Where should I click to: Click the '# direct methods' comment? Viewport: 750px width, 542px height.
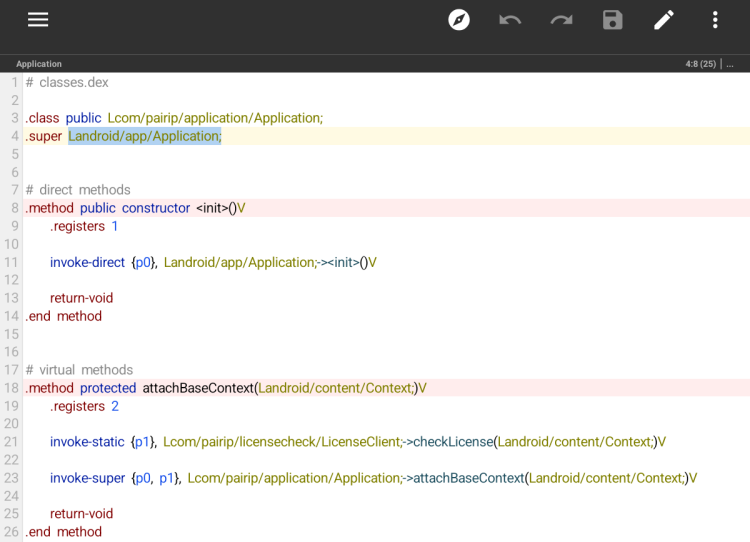tap(78, 190)
